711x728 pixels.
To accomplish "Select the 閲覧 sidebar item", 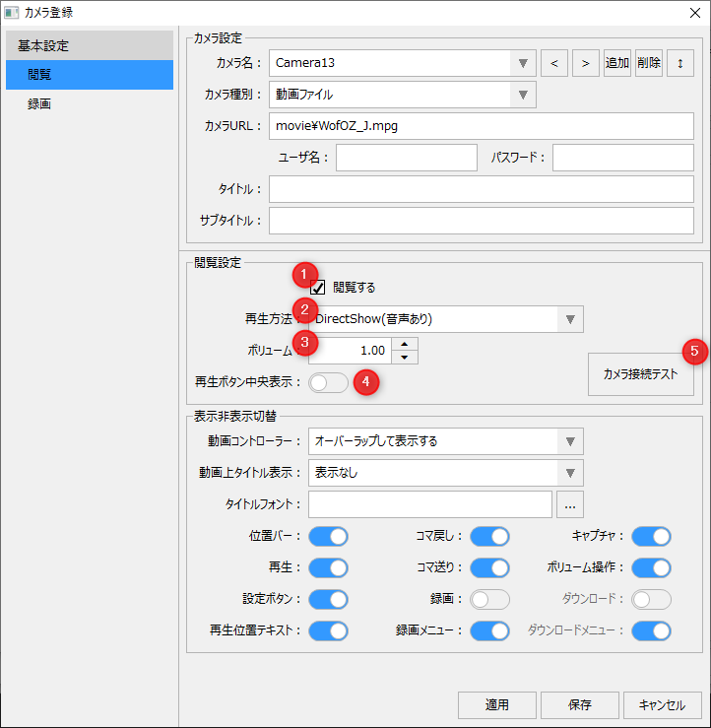I will (90, 74).
